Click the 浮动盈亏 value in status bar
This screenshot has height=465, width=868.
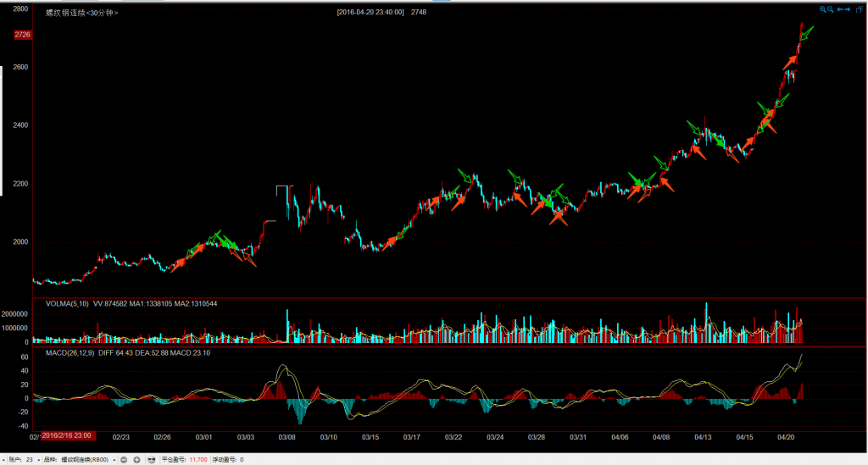click(x=242, y=459)
